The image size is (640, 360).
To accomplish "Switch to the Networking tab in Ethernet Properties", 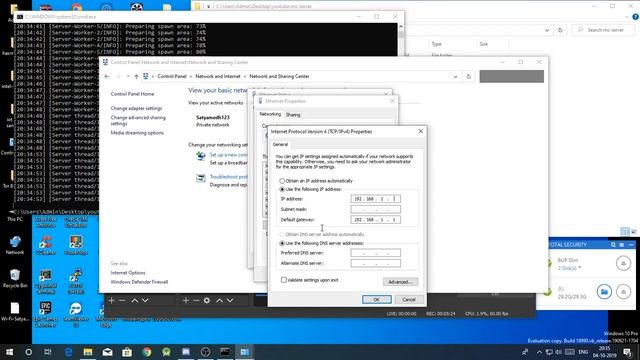I will coord(270,114).
